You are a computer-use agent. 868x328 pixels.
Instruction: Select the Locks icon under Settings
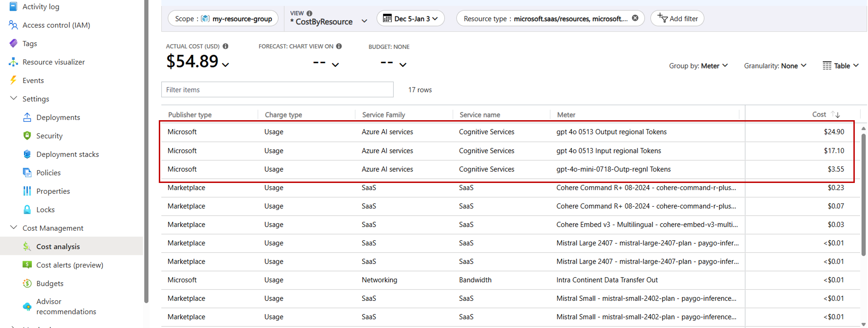coord(27,209)
